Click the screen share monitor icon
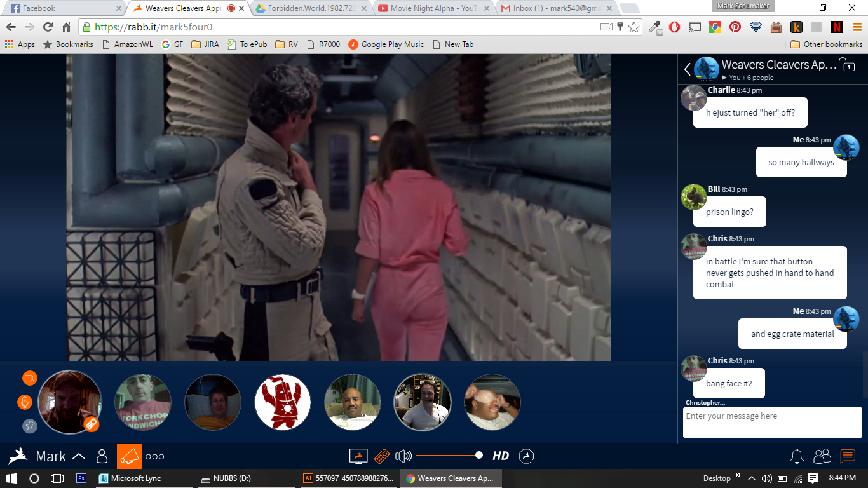Screen dimensions: 868x488 tap(359, 456)
